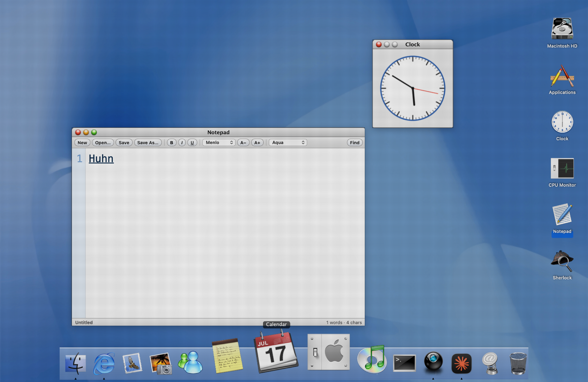Viewport: 588px width, 382px height.
Task: Click the Save button in Notepad
Action: 124,143
